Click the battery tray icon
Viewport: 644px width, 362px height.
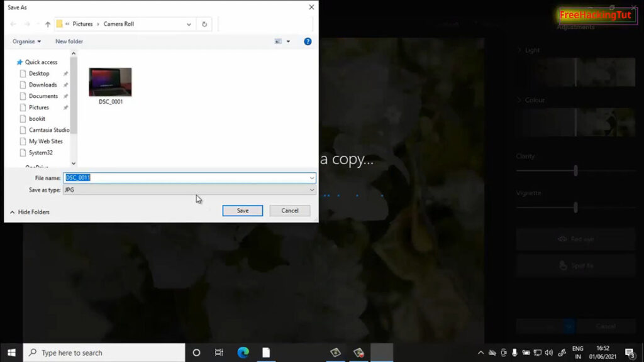pyautogui.click(x=526, y=353)
